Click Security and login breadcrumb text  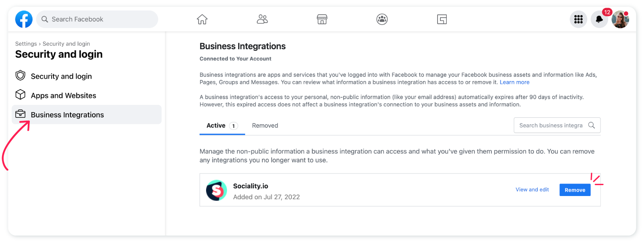[66, 44]
